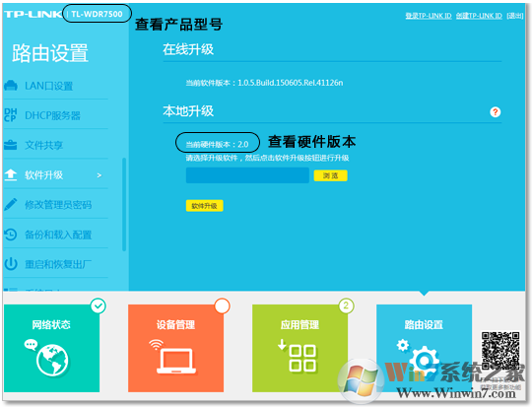Click 登录TP-LINK ID link

tap(429, 16)
